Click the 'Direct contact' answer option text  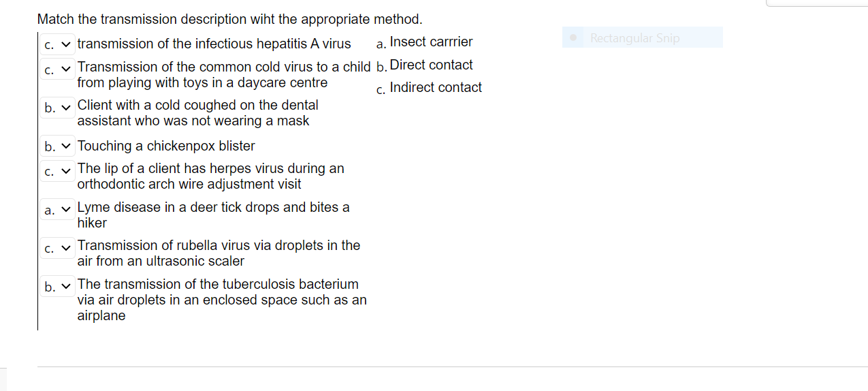pos(431,65)
